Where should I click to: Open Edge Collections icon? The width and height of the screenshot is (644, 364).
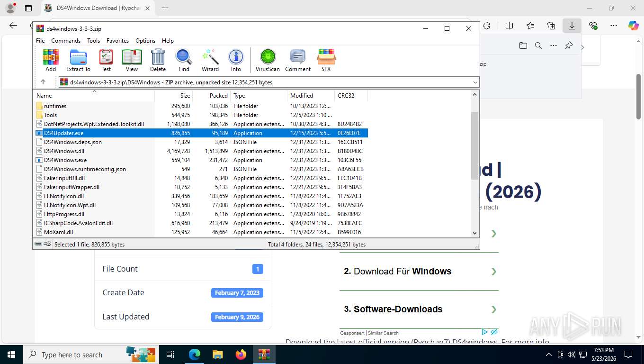[x=551, y=26]
